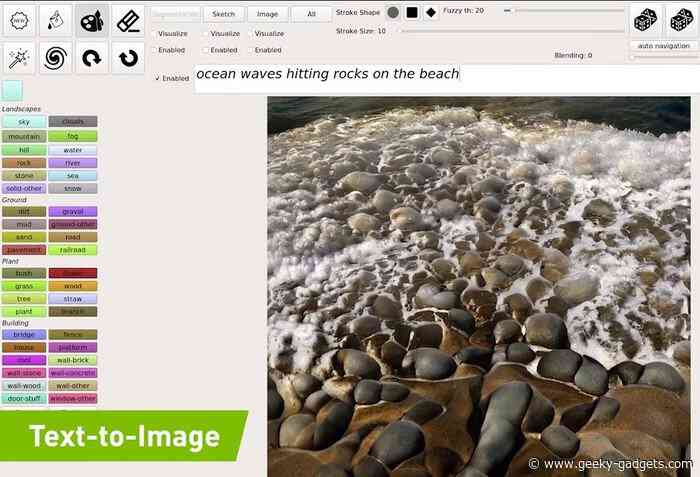Viewport: 700px width, 477px height.
Task: Click the clockwise circular arrow icon
Action: 92,58
